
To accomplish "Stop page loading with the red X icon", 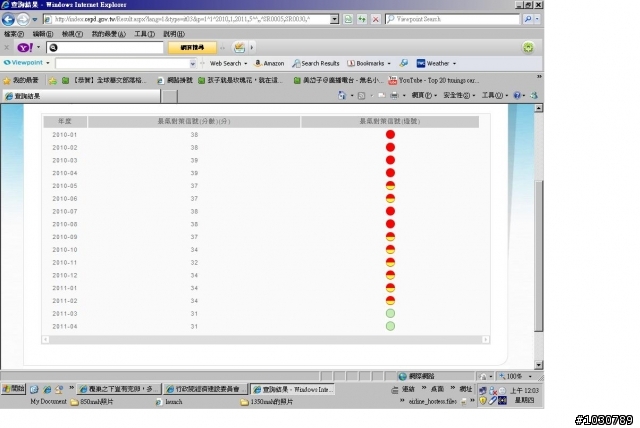I will [x=376, y=19].
